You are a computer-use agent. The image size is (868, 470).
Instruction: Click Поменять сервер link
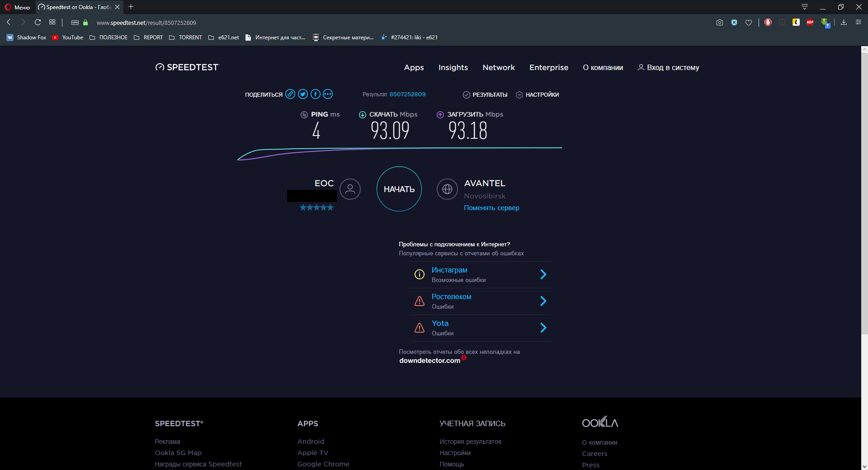point(491,208)
